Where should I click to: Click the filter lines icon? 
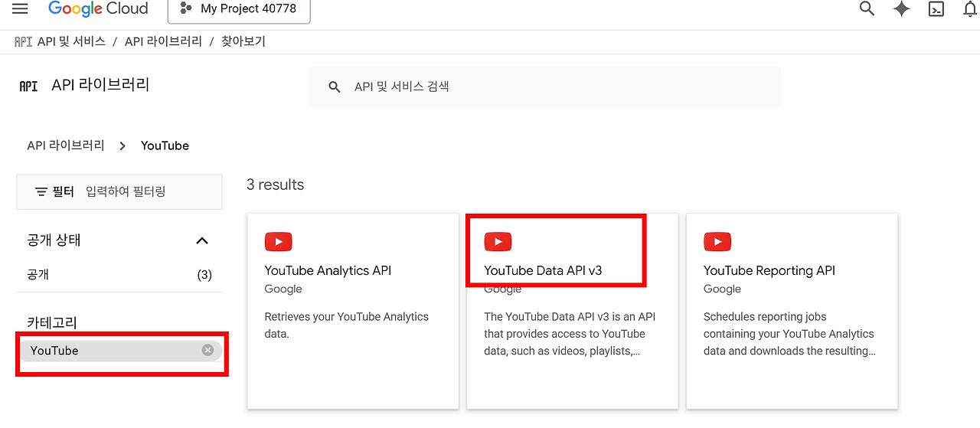41,191
